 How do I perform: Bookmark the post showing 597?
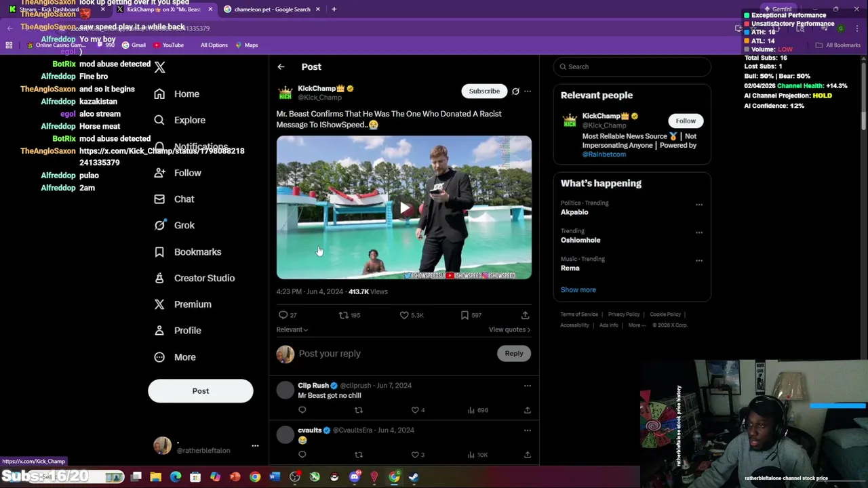pyautogui.click(x=465, y=315)
